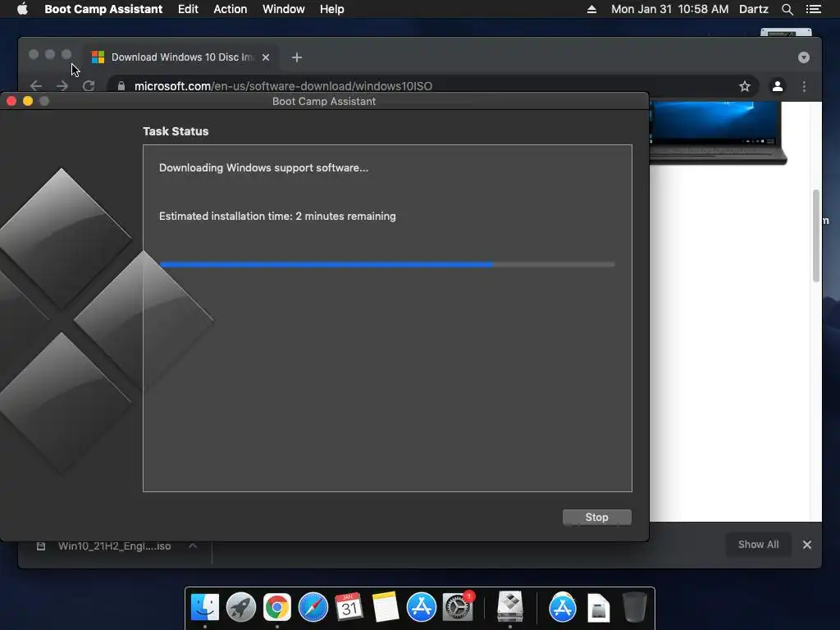Click the eject icon in menu bar
The image size is (840, 630).
[591, 9]
